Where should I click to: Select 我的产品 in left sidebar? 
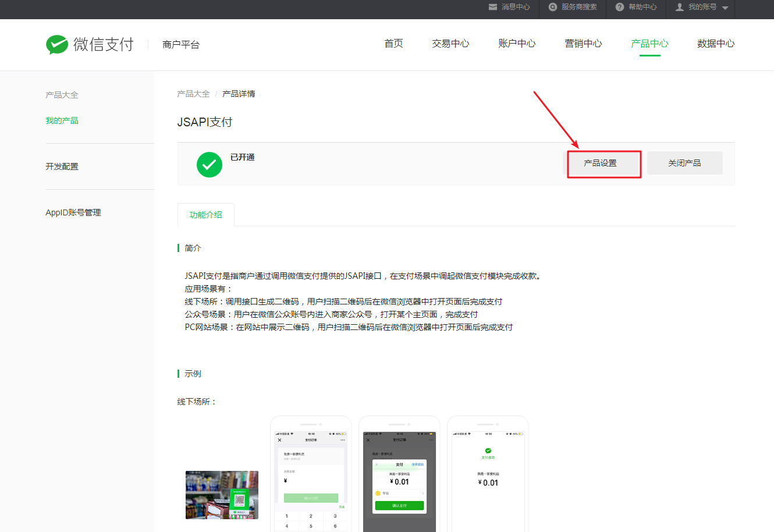tap(62, 120)
